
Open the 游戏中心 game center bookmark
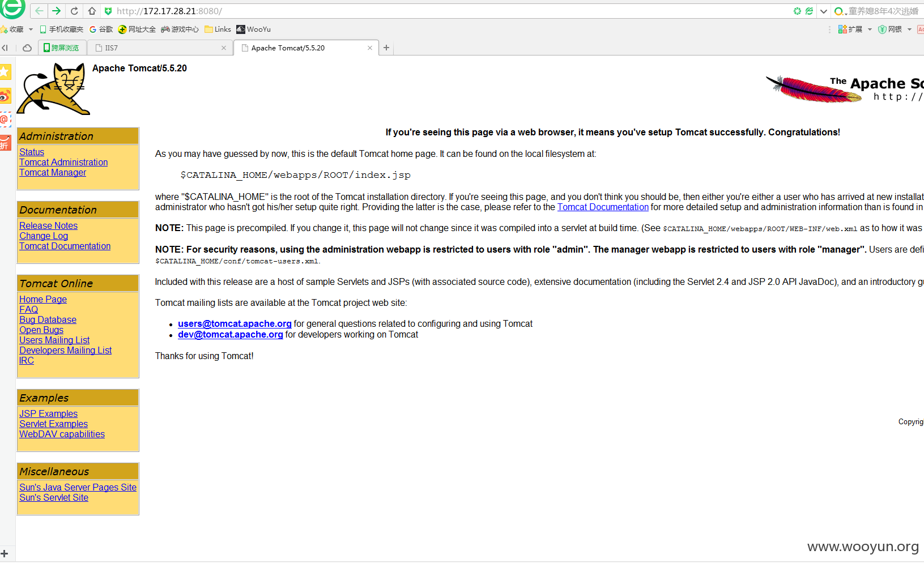(180, 29)
